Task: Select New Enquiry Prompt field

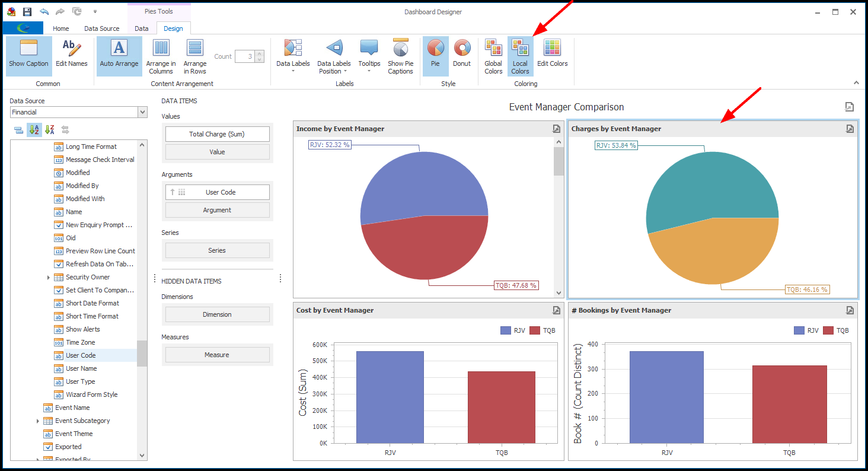Action: [98, 225]
